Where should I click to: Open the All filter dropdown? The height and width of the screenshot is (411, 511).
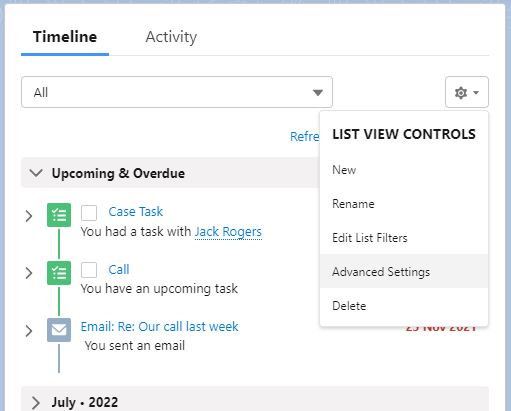(177, 92)
